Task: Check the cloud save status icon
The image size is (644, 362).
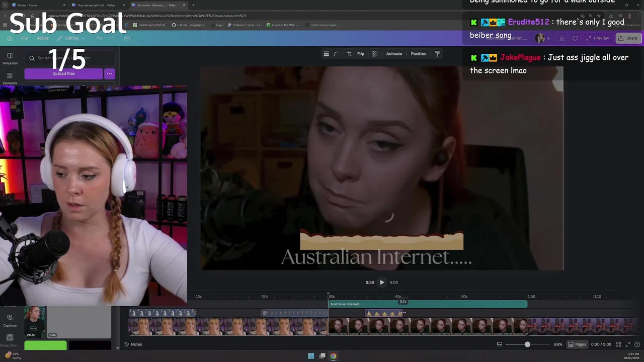Action: 127,38
